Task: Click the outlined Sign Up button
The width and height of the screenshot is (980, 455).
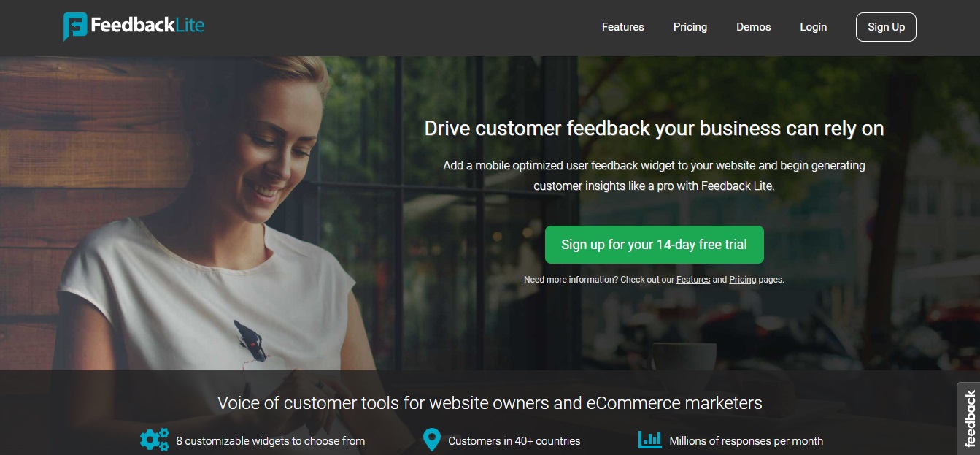Action: coord(886,27)
